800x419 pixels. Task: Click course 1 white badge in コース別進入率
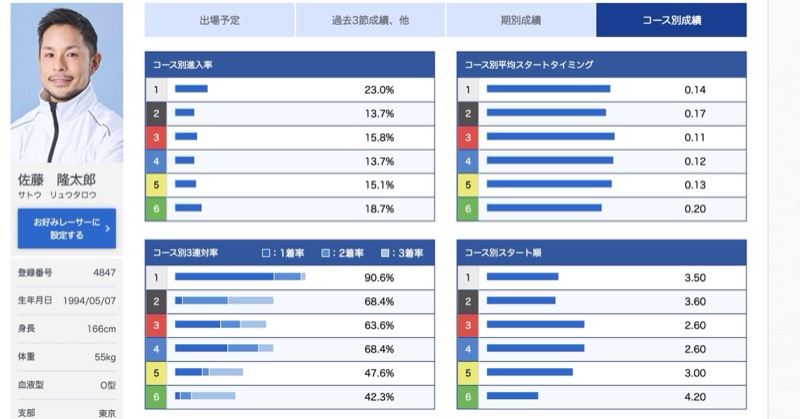coord(155,90)
